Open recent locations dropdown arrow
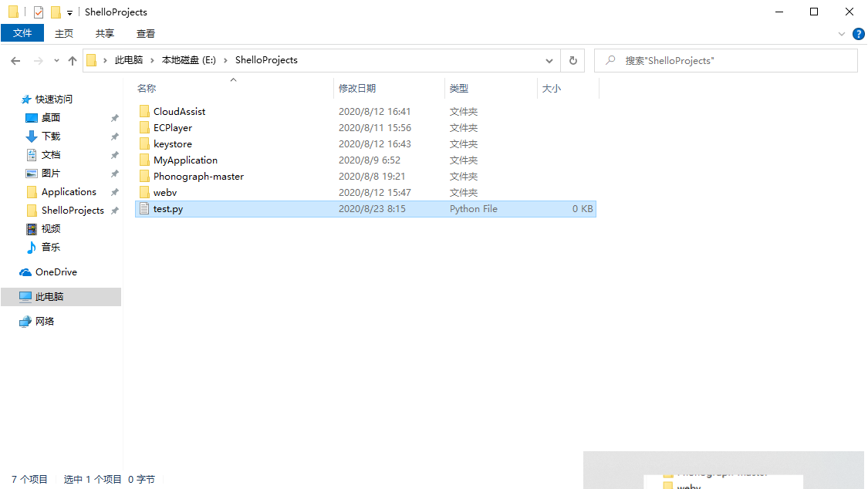The height and width of the screenshot is (489, 868). click(56, 61)
